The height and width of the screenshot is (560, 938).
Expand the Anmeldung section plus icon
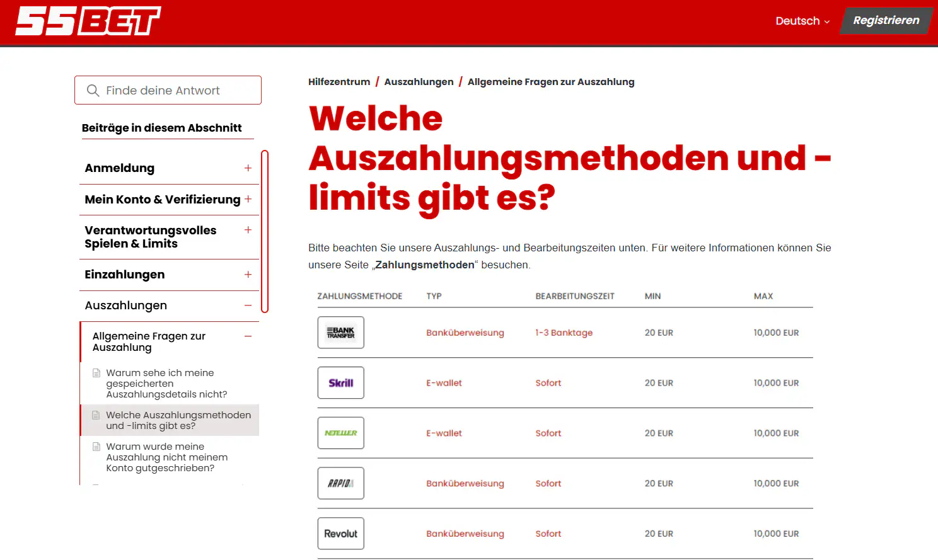tap(248, 168)
